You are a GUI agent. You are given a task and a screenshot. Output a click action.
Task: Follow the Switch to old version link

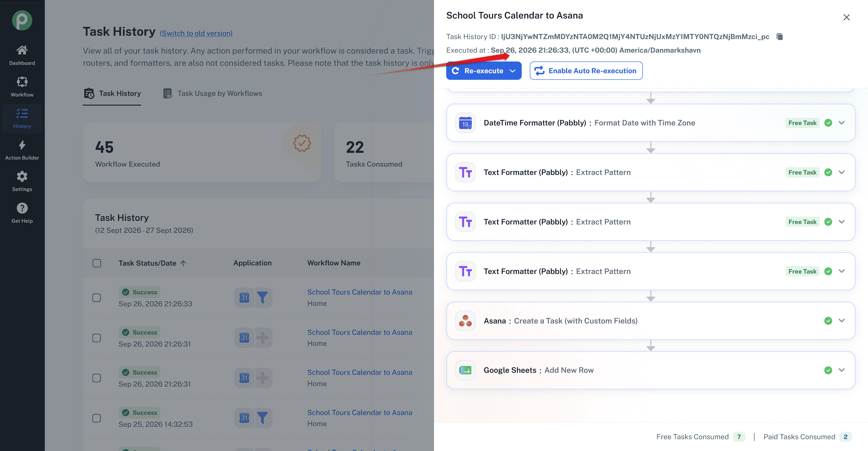coord(196,33)
